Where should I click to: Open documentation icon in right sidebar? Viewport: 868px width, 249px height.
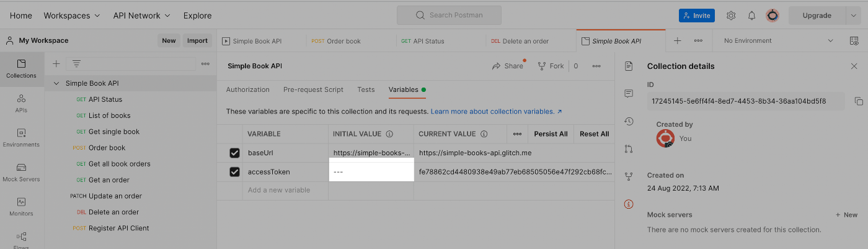(629, 66)
